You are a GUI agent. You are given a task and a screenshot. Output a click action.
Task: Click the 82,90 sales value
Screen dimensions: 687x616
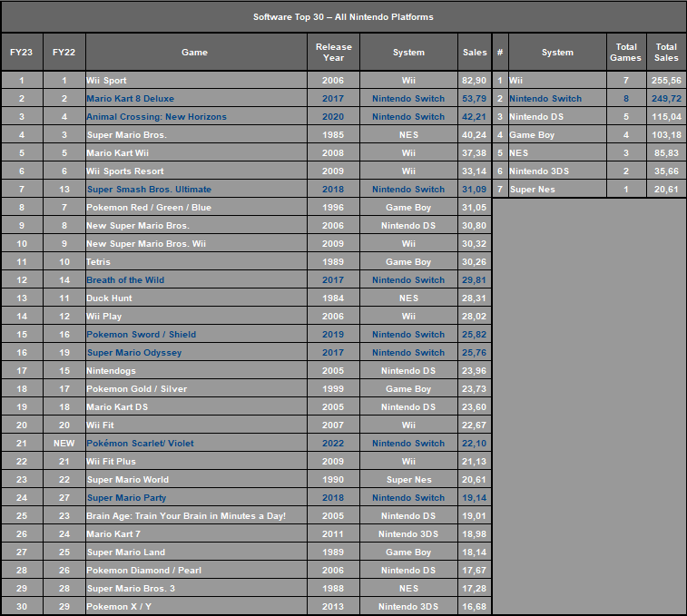(x=474, y=80)
